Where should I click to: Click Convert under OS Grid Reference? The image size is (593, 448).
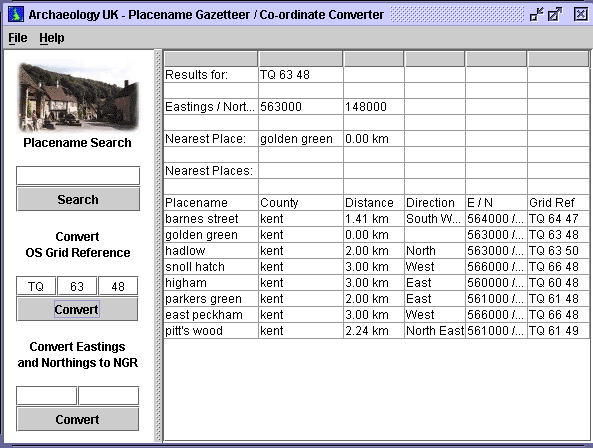77,309
